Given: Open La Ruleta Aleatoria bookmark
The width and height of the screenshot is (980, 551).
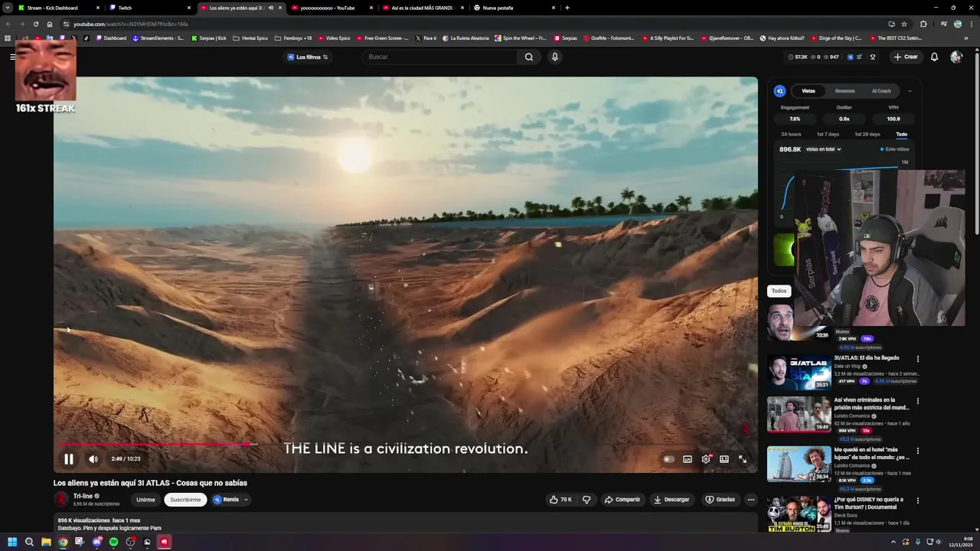Looking at the screenshot, I should (465, 37).
